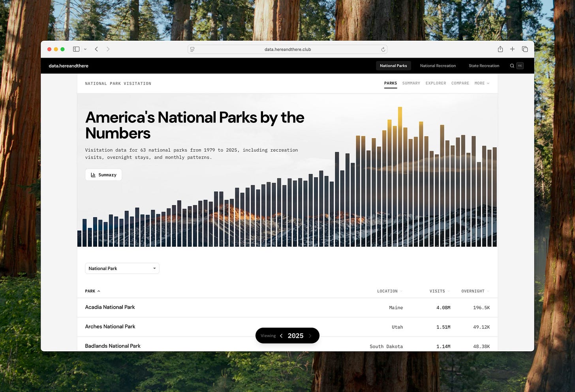
Task: Click the 2025 year label
Action: 295,336
